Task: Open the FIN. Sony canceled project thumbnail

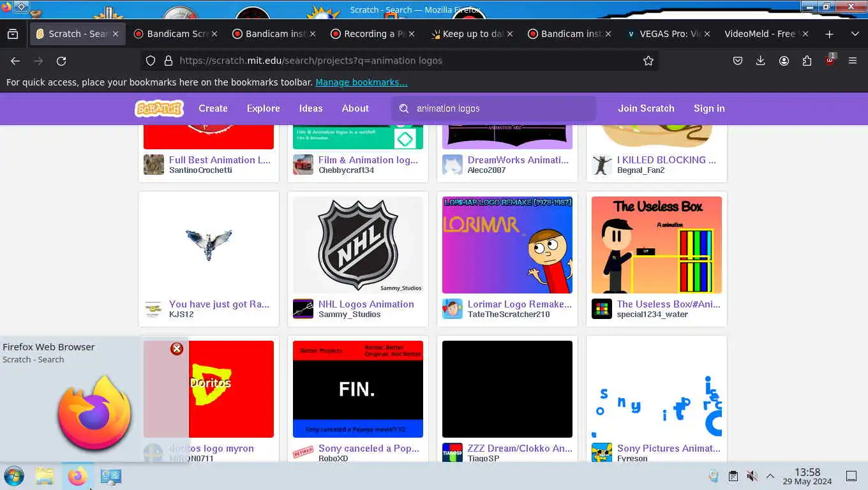Action: click(358, 389)
